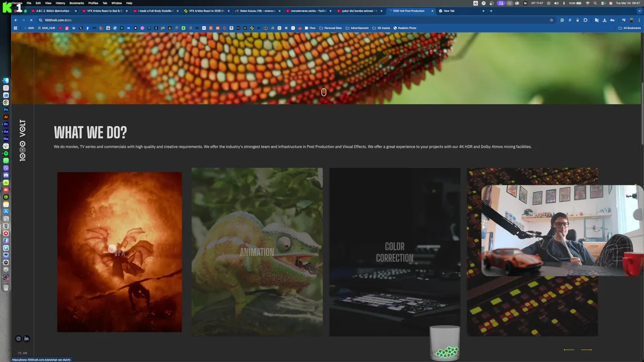Viewport: 644px width, 362px height.
Task: Open the LinkedIn icon in the site sidebar
Action: pos(27,338)
